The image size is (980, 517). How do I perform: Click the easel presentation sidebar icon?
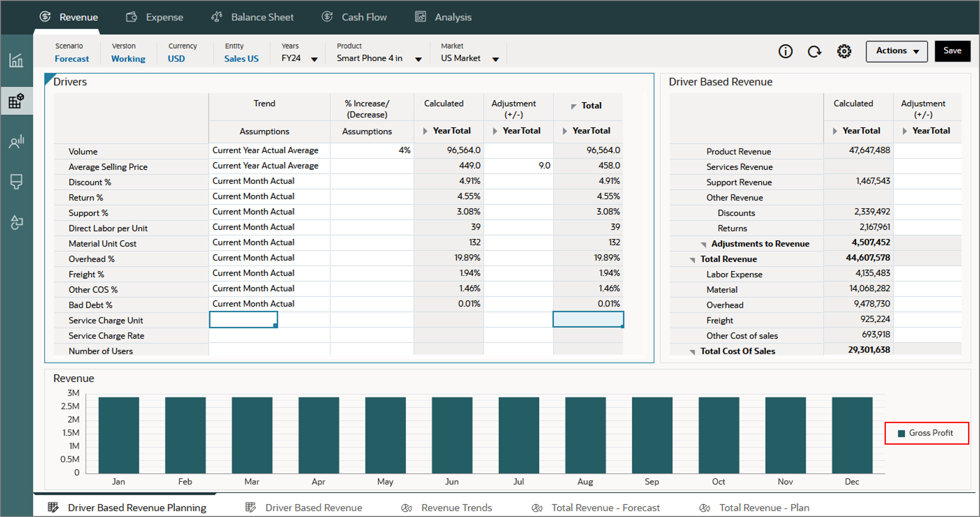click(x=16, y=181)
